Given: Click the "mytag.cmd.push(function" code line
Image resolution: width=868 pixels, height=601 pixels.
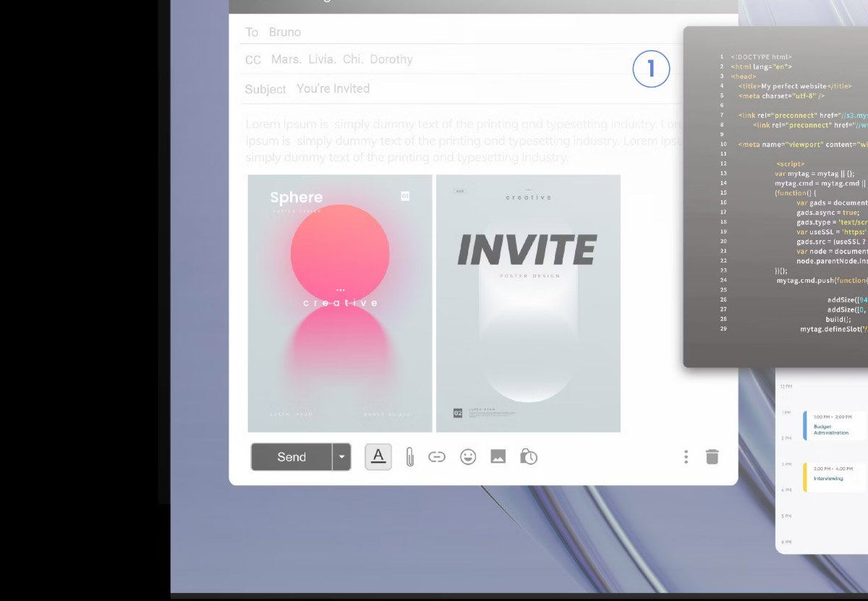Looking at the screenshot, I should click(x=822, y=281).
